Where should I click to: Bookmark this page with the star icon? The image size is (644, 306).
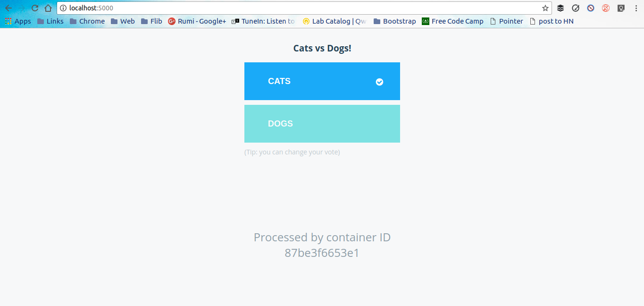[545, 8]
